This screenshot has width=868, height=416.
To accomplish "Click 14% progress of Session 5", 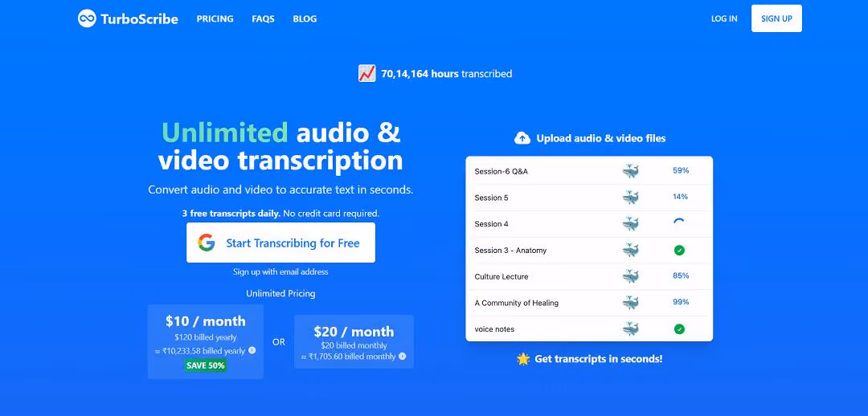I will click(x=681, y=197).
